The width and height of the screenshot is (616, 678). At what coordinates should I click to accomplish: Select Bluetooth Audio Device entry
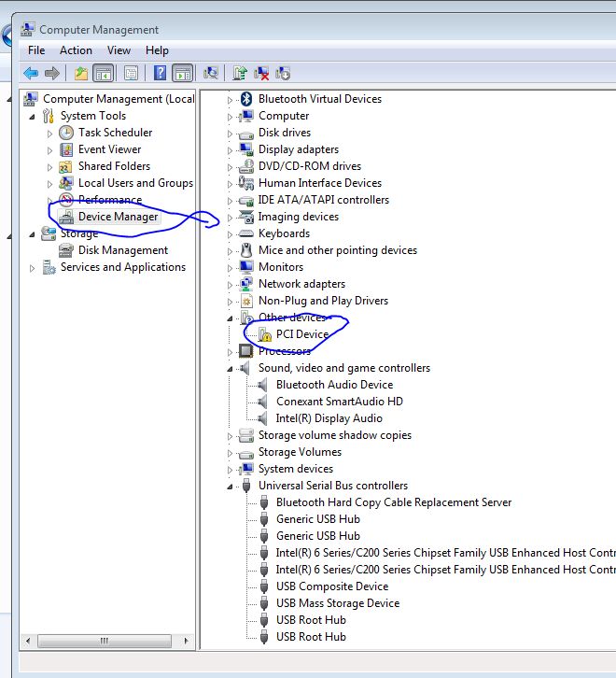334,385
